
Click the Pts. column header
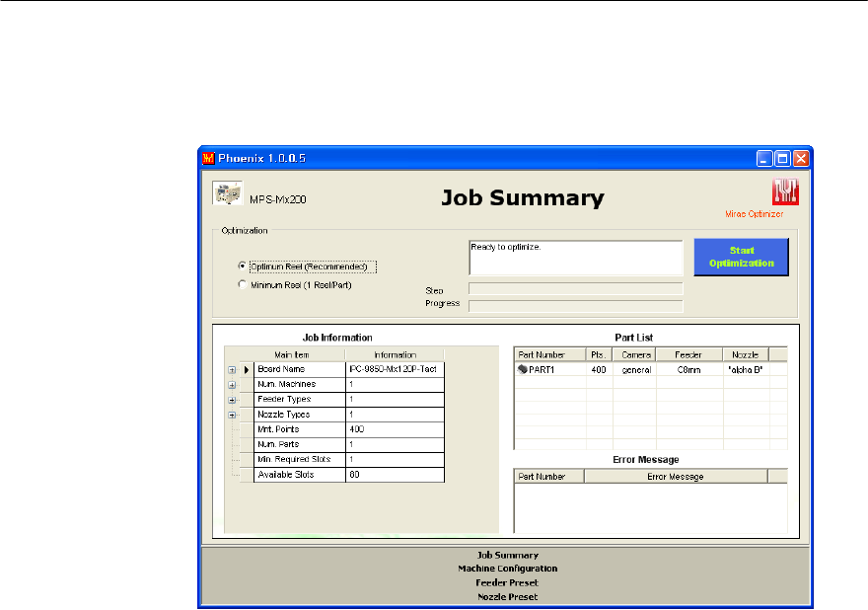coord(599,354)
